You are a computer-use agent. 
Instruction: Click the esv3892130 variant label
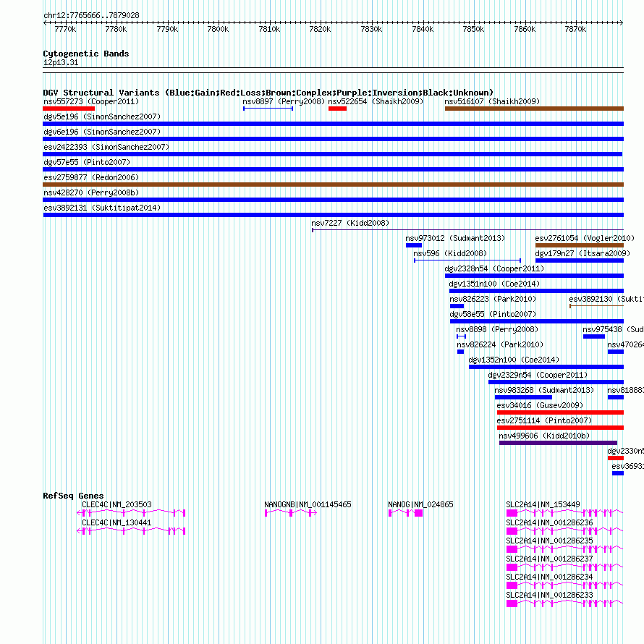(606, 299)
